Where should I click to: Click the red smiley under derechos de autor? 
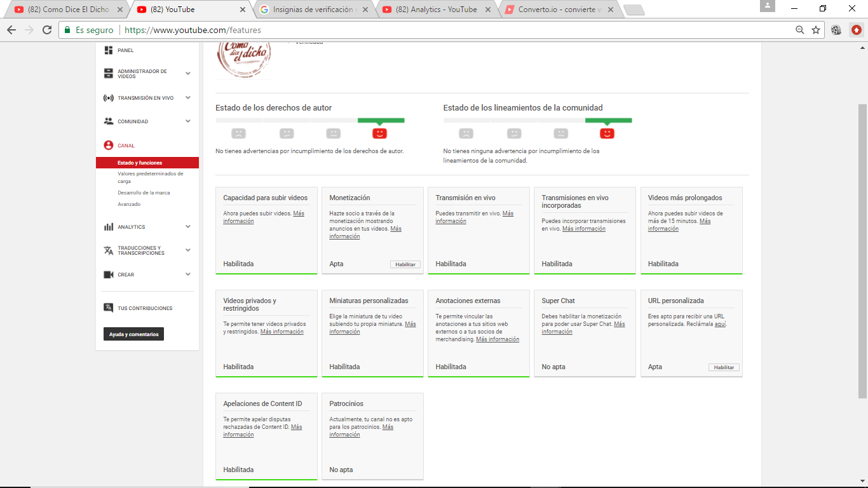coord(379,133)
